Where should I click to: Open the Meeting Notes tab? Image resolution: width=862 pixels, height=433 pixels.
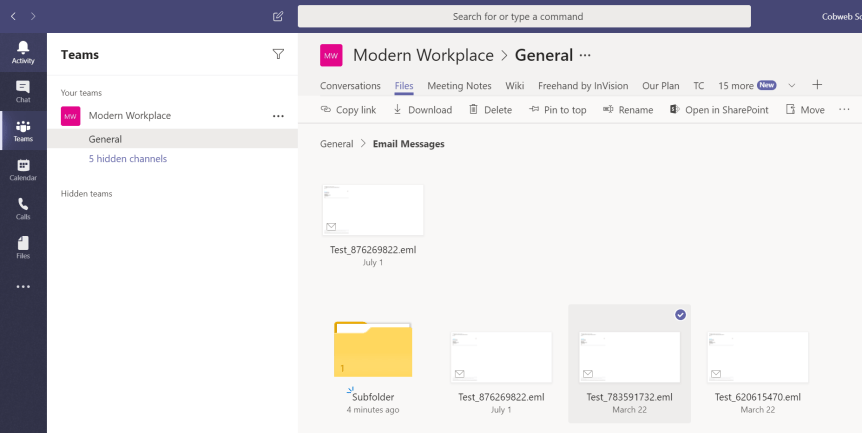coord(459,86)
